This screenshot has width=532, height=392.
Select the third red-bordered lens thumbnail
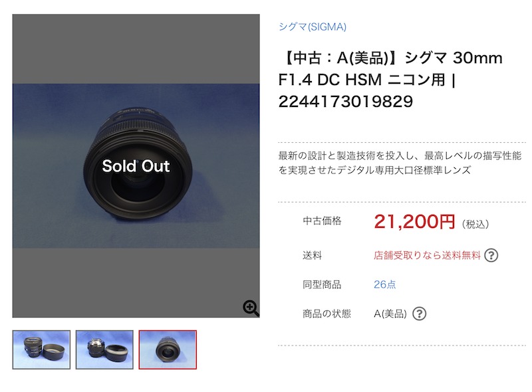[168, 349]
